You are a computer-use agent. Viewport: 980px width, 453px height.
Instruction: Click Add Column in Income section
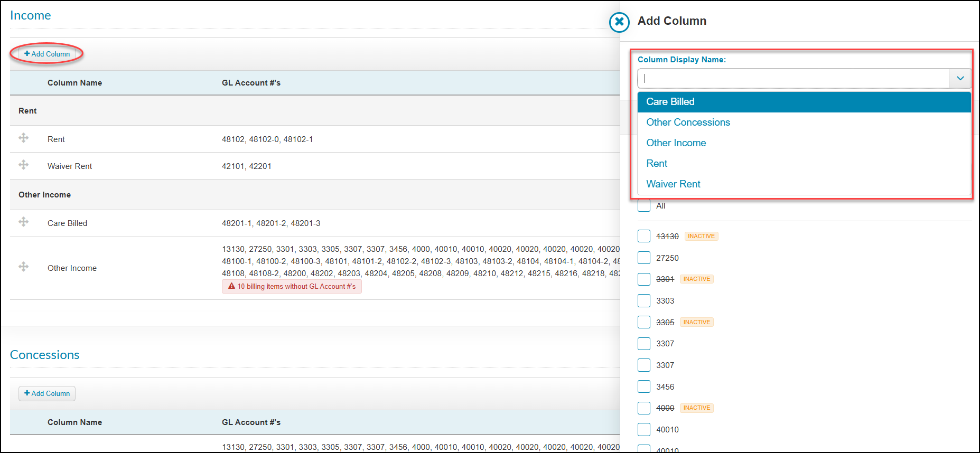click(47, 54)
